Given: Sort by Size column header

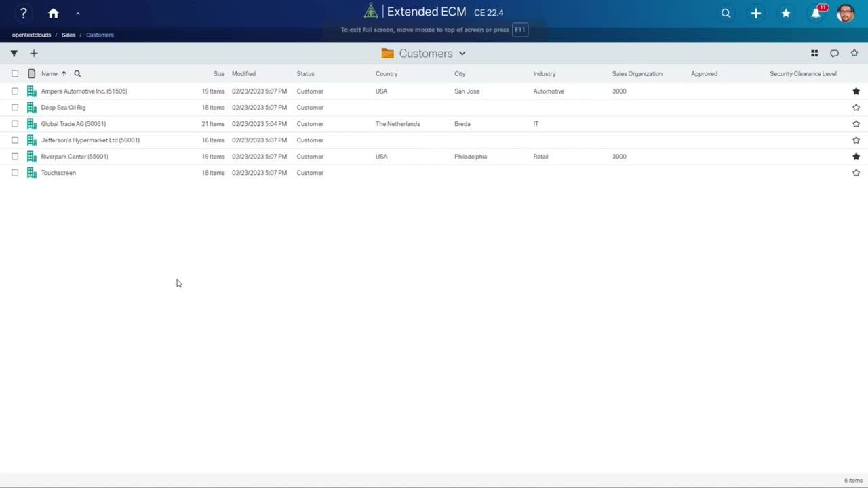Looking at the screenshot, I should click(219, 74).
